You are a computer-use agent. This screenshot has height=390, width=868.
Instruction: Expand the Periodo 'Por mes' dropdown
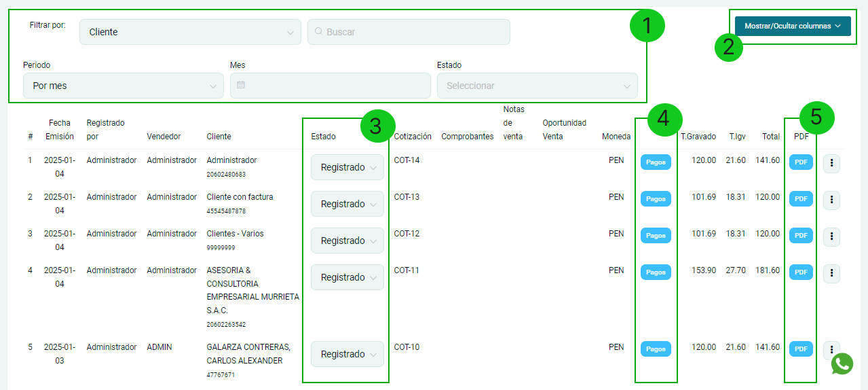tap(123, 86)
